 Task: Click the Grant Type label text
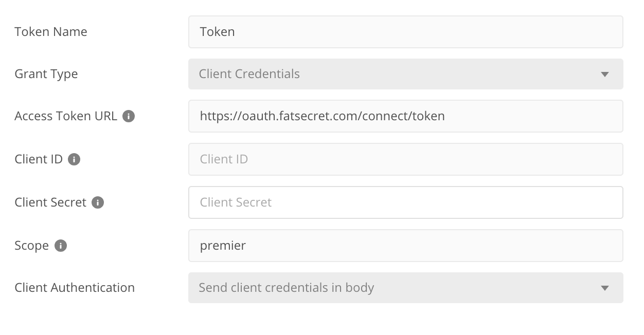pos(46,74)
